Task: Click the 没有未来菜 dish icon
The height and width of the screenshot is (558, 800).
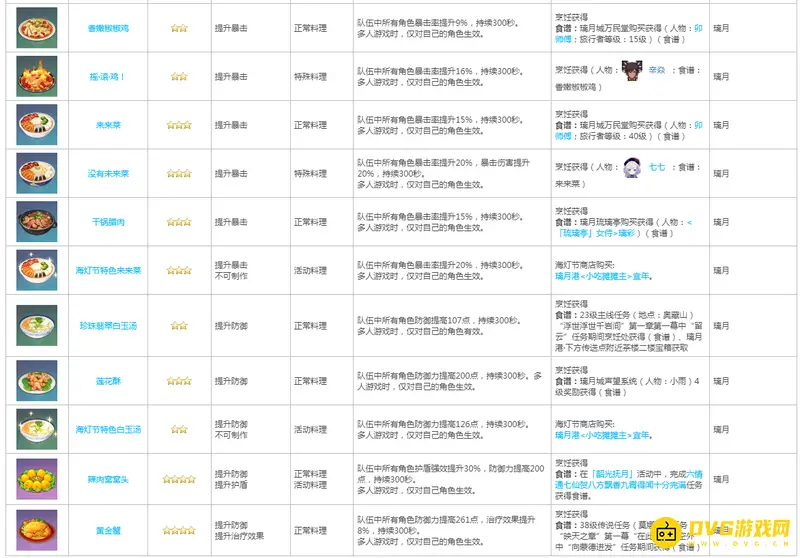Action: tap(37, 172)
